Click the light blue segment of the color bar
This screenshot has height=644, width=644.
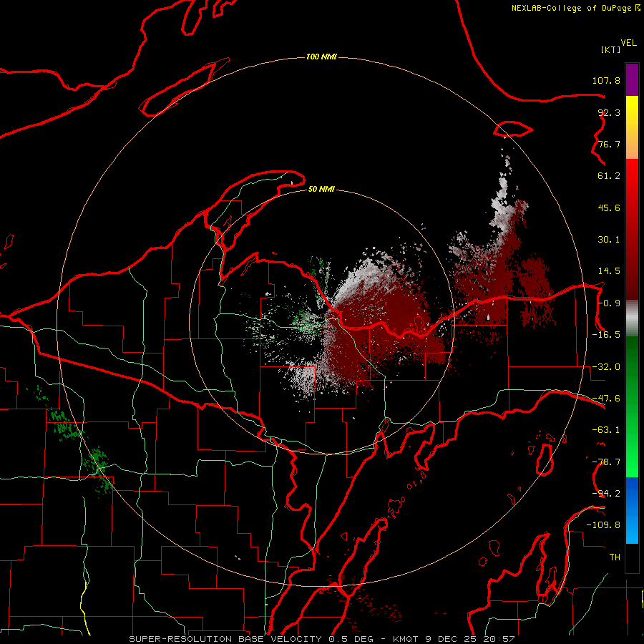coord(632,510)
